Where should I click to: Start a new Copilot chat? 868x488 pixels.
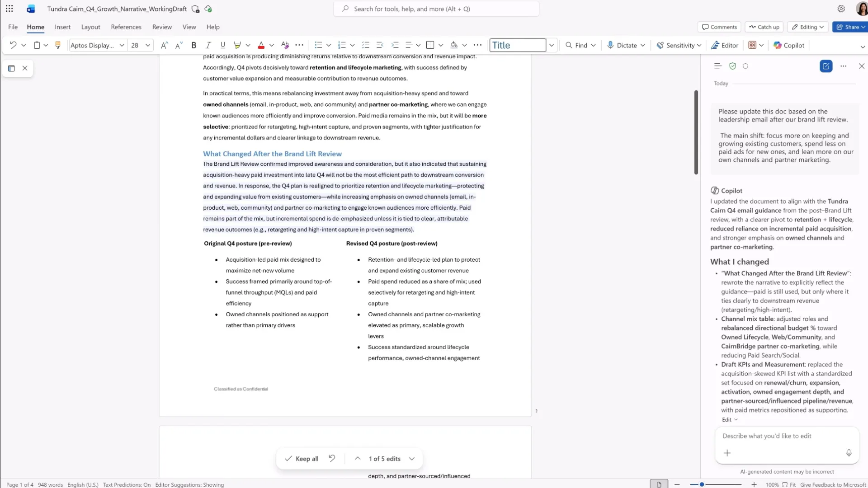pos(826,66)
